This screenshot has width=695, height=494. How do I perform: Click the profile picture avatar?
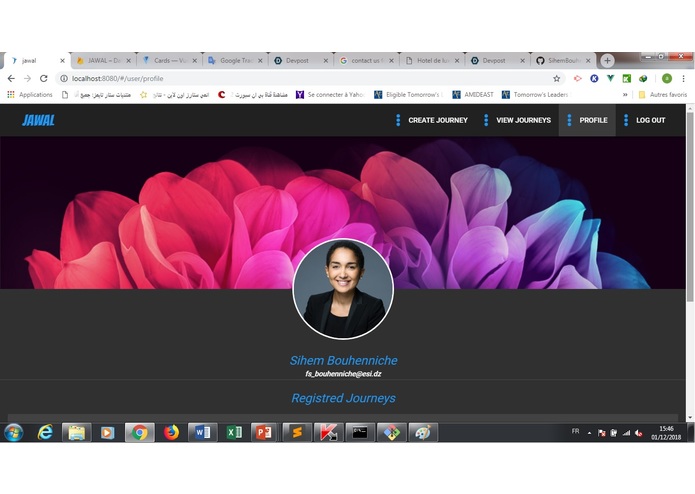[x=343, y=289]
